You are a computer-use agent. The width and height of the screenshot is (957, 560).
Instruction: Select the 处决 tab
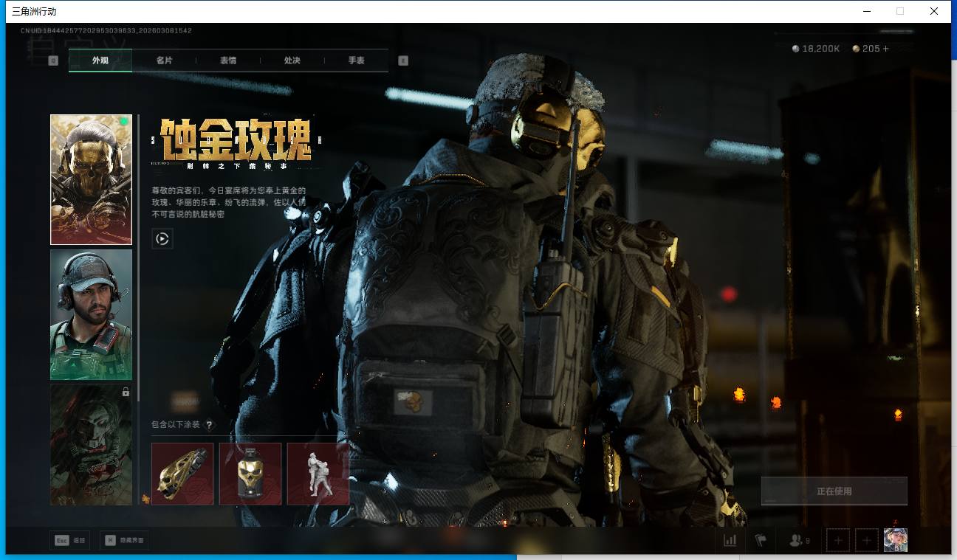292,61
